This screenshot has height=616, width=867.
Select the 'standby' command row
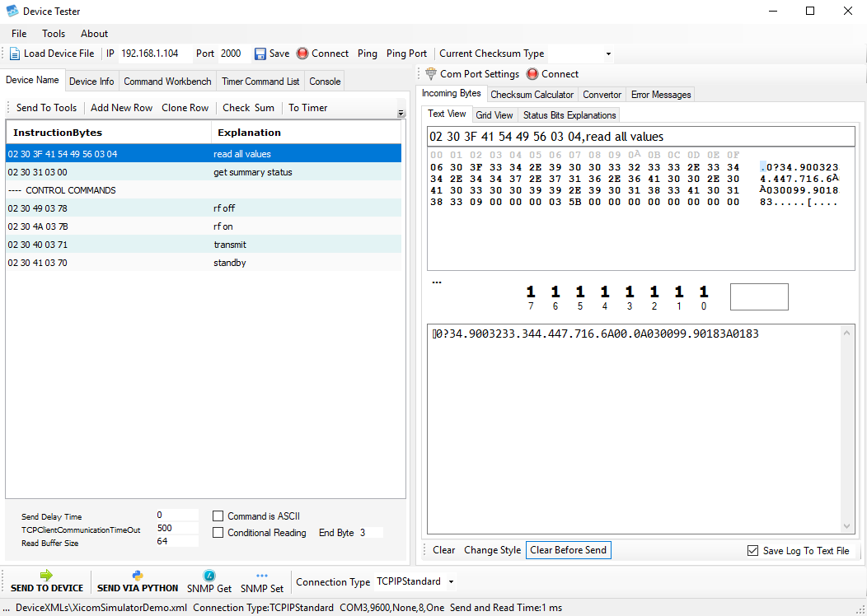[x=204, y=263]
